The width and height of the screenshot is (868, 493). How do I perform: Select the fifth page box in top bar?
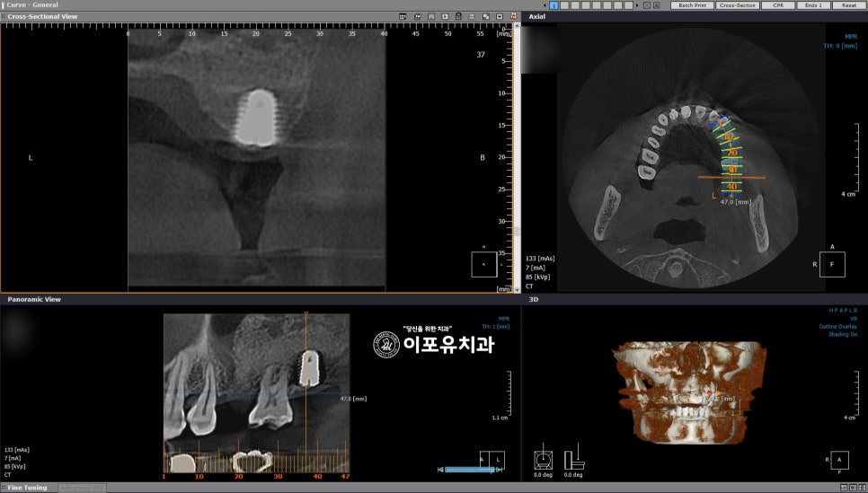[597, 5]
